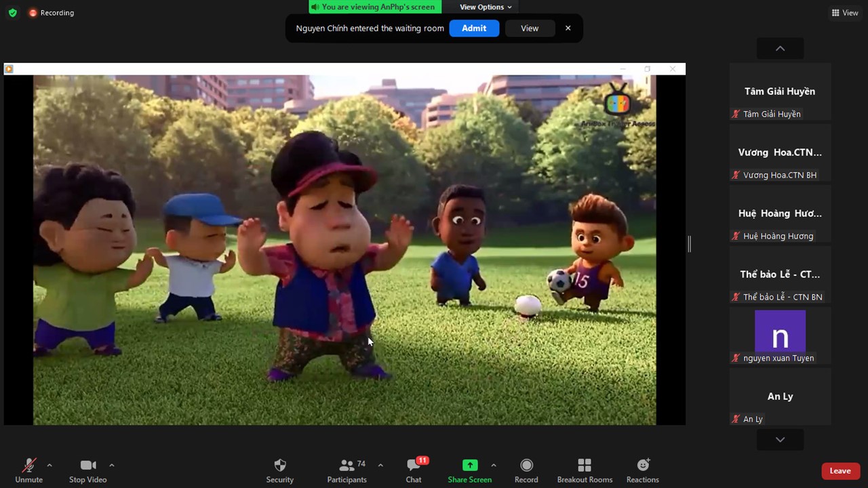Select An Ly's video tile

click(780, 396)
